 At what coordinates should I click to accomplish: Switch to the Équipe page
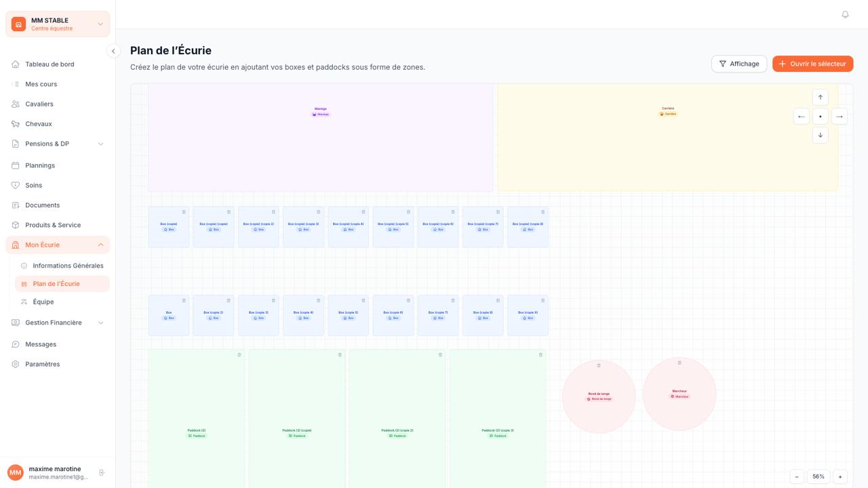42,302
